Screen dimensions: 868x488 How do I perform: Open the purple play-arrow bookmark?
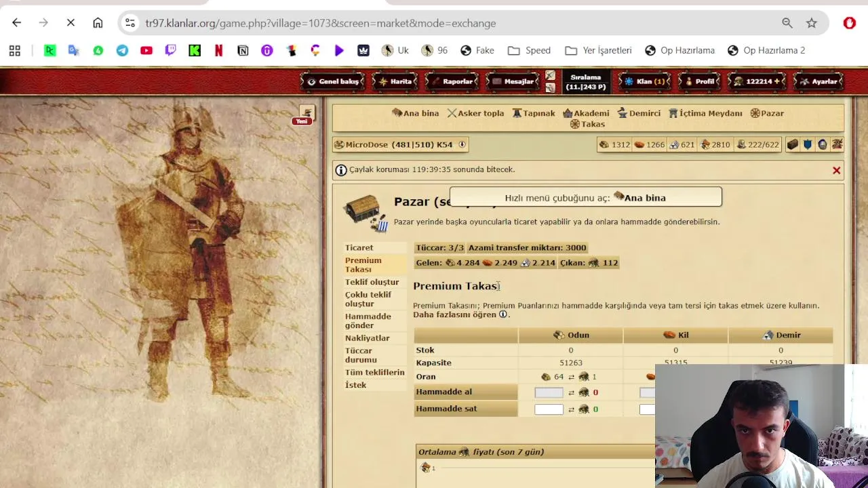[339, 50]
